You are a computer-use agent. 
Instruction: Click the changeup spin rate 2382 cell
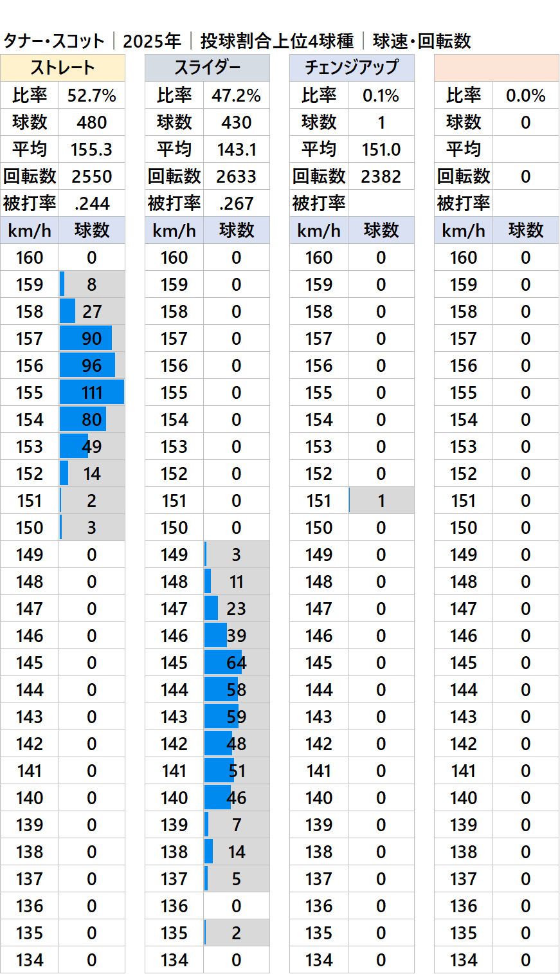tap(381, 177)
